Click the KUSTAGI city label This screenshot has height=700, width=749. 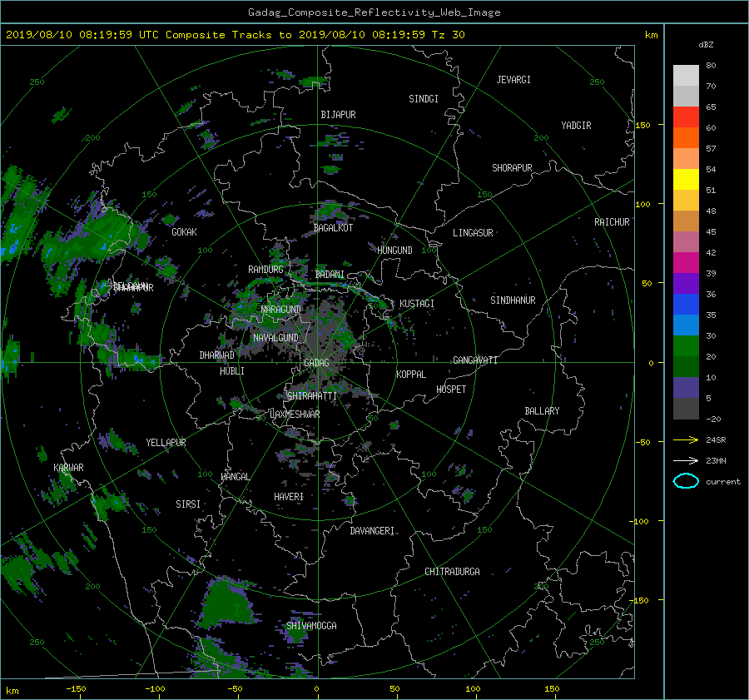pos(417,304)
